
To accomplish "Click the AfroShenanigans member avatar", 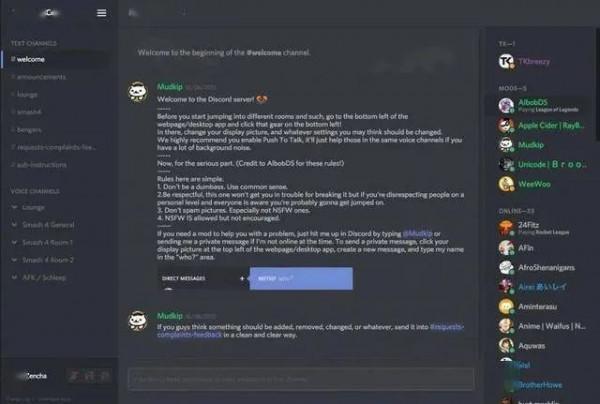I will click(506, 267).
